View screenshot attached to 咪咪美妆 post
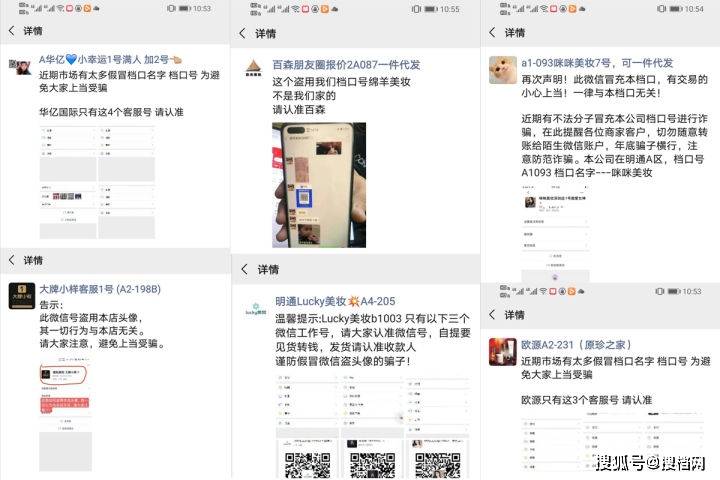 (x=556, y=233)
